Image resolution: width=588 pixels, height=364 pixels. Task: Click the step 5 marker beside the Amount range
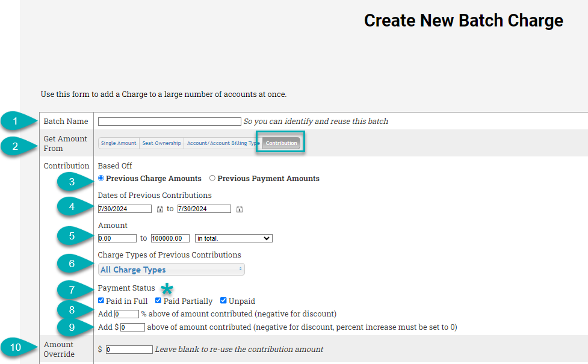point(72,236)
